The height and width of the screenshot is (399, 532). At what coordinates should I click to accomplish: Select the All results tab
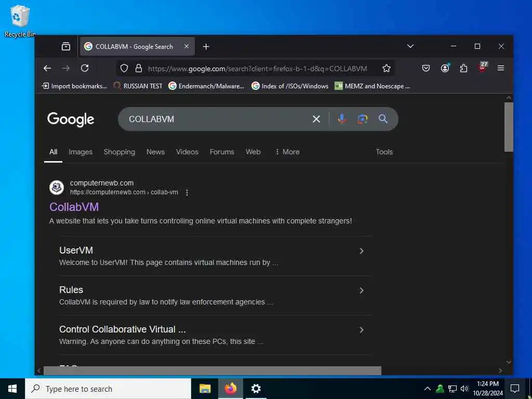pos(54,152)
